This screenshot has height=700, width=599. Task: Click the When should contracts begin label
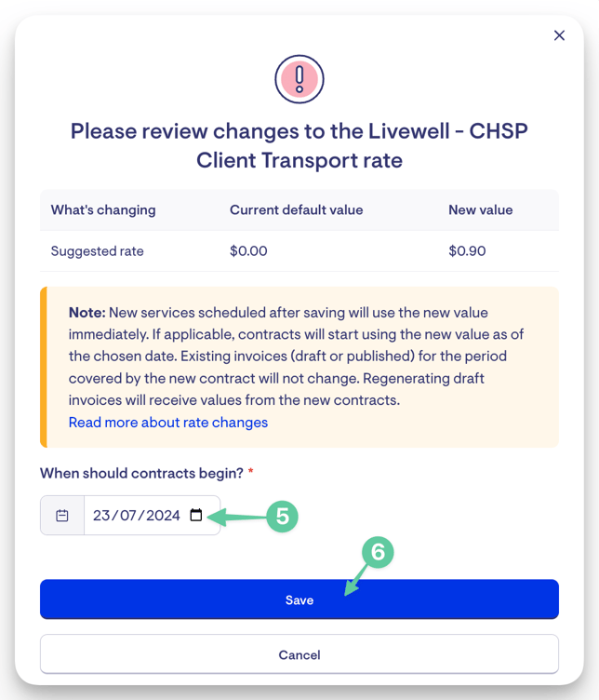pyautogui.click(x=141, y=473)
